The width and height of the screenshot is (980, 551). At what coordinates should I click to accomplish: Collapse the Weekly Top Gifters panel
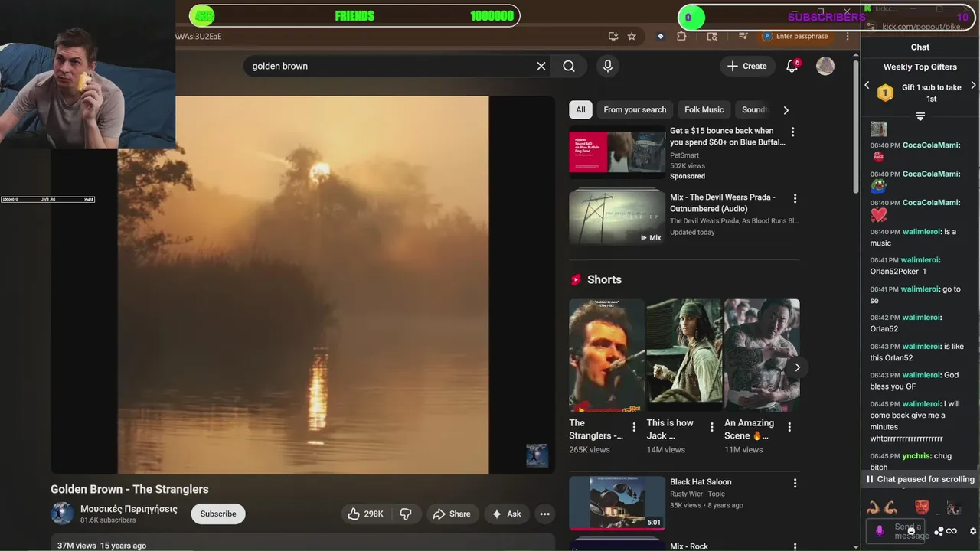920,116
